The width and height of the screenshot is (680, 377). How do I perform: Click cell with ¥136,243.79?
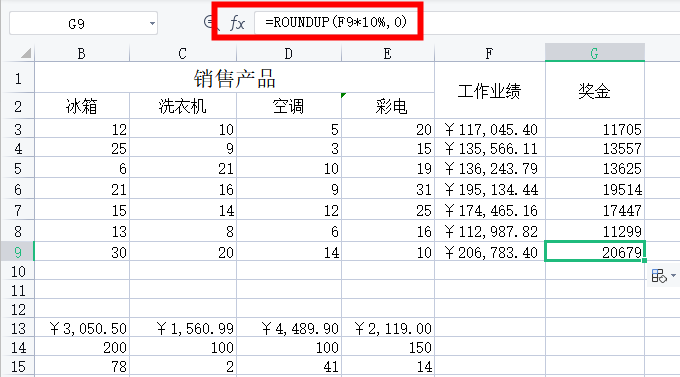coord(490,168)
